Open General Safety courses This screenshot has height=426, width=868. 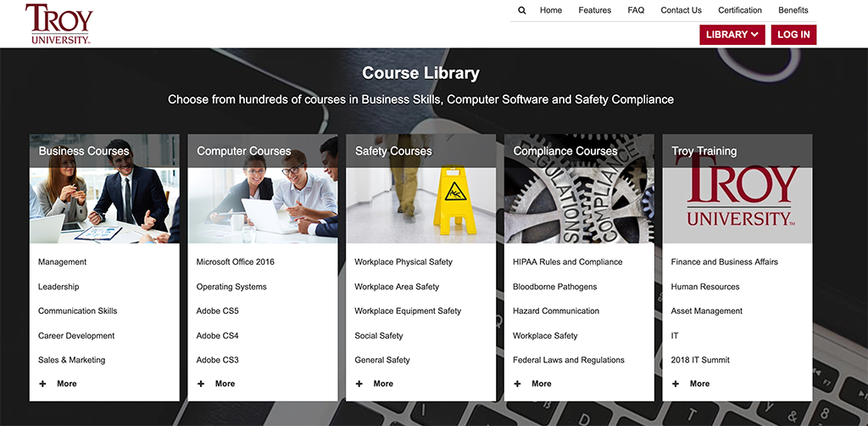point(382,360)
